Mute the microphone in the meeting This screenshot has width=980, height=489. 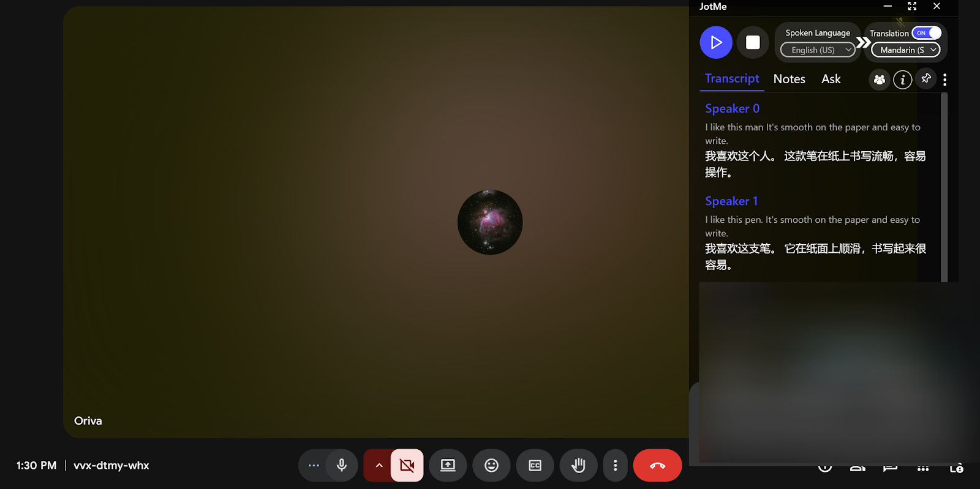(342, 465)
